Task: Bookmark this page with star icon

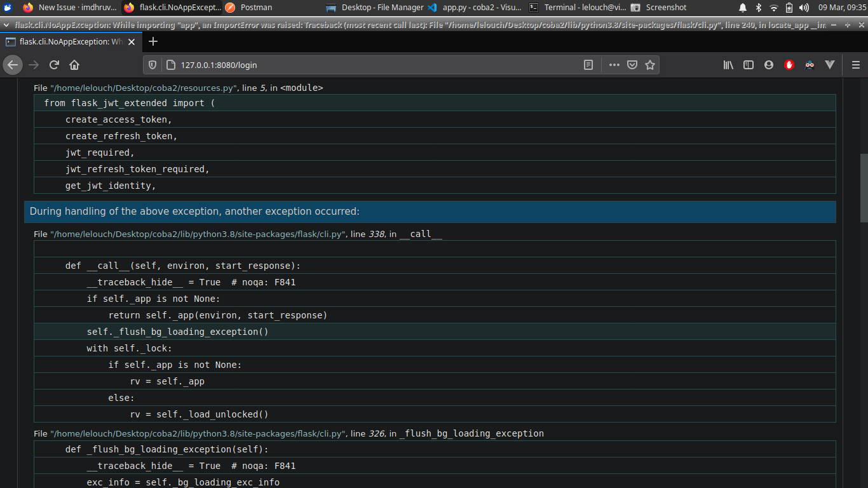Action: click(649, 65)
